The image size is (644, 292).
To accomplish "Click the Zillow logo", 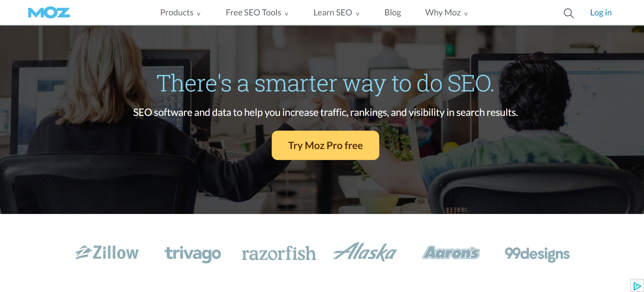I will [x=107, y=252].
